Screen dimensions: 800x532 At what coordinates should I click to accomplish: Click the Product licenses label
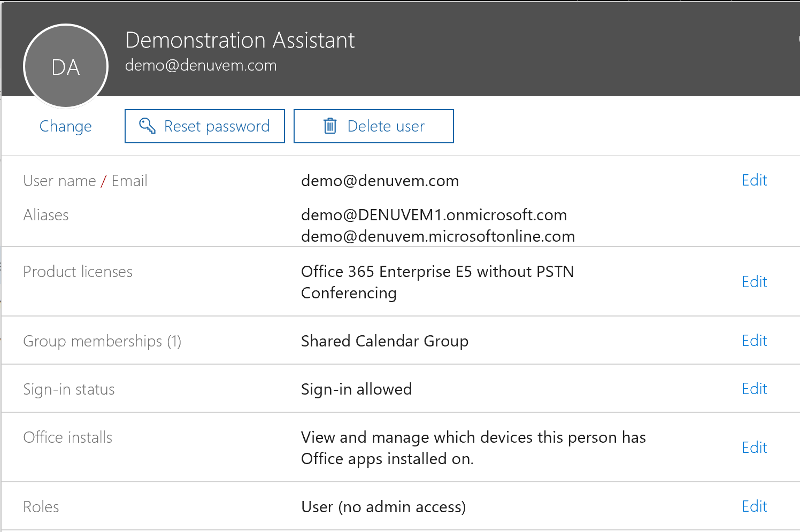pos(78,272)
